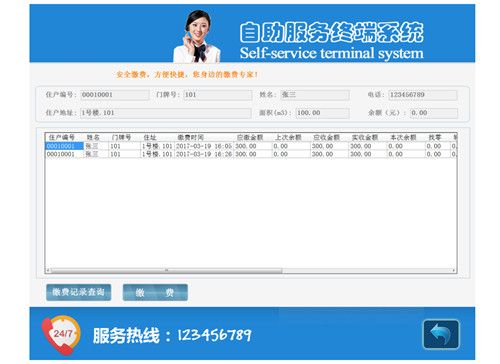
Task: Click the horizontal scrollbar thumb in table
Action: click(x=167, y=270)
